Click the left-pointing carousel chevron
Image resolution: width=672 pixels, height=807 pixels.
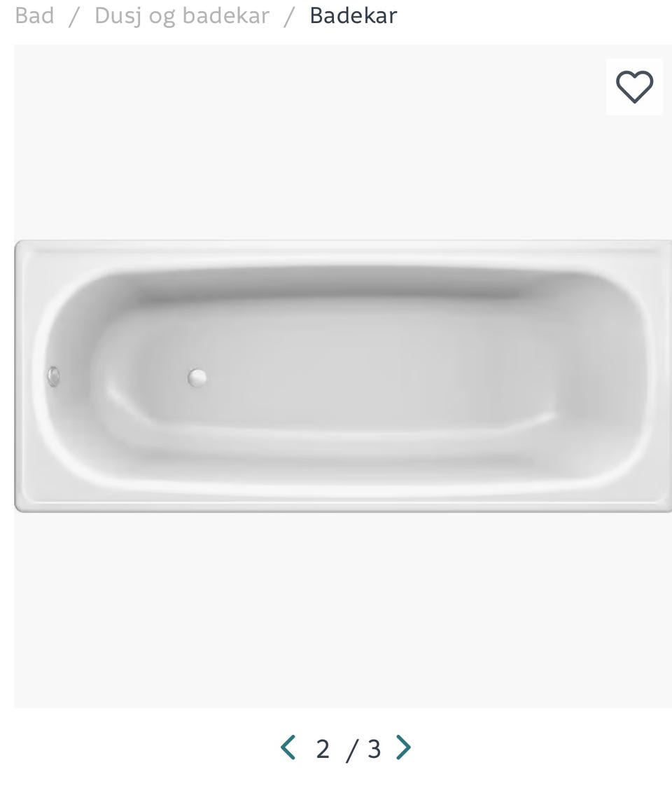click(288, 747)
